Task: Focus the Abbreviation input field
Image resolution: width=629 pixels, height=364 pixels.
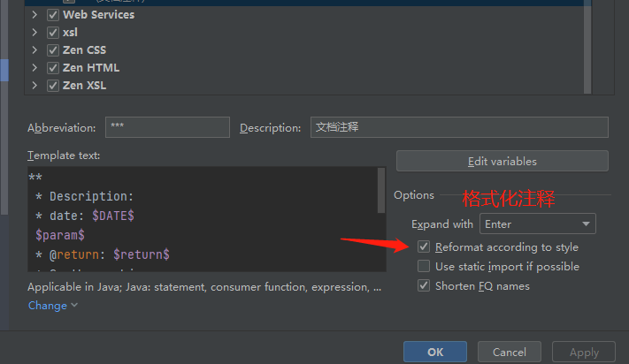Action: coord(167,127)
